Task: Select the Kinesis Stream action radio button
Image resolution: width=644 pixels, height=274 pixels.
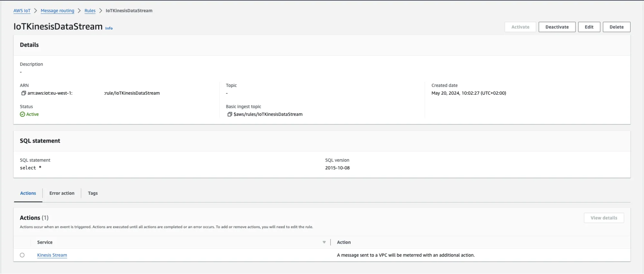Action: click(22, 255)
